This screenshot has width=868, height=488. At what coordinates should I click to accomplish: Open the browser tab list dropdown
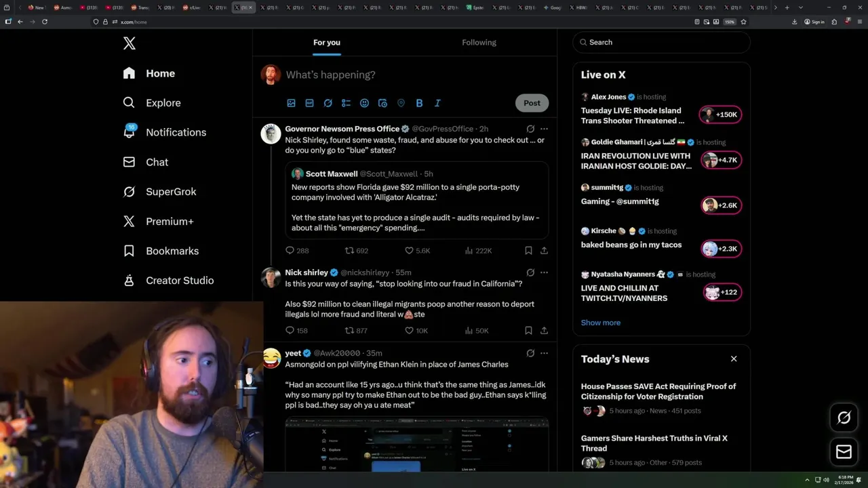[x=801, y=7]
